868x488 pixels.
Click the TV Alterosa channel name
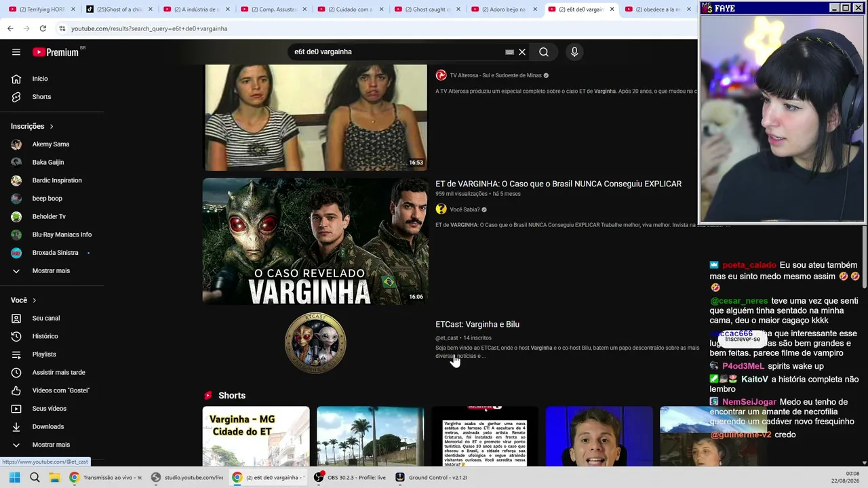(x=496, y=75)
